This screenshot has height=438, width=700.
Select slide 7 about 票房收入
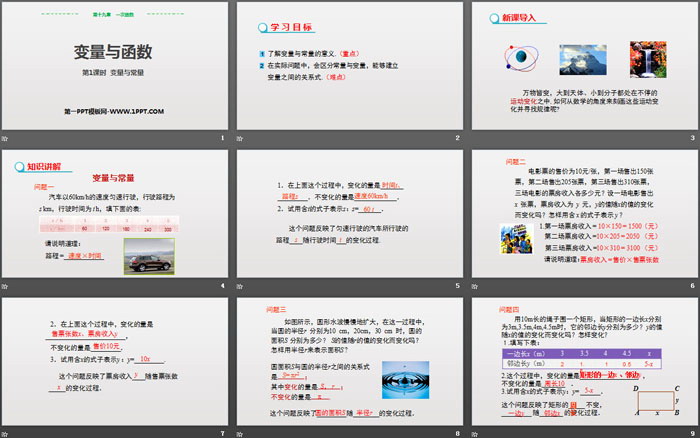pyautogui.click(x=115, y=361)
